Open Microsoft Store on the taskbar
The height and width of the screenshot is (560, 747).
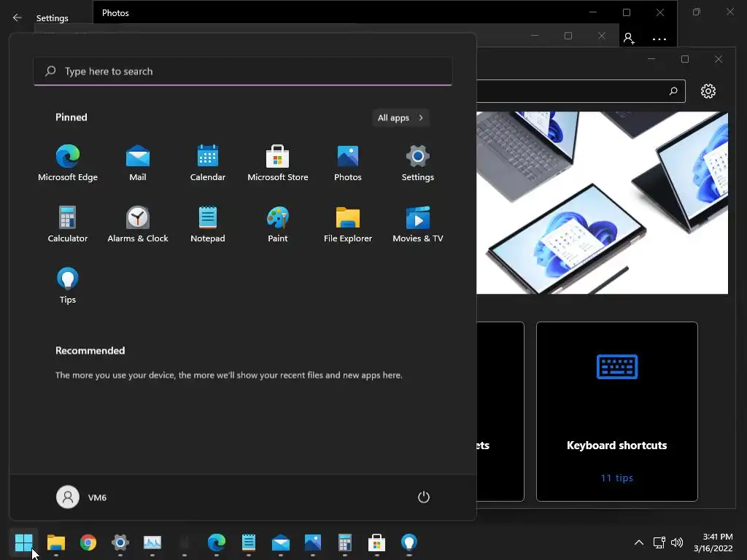(377, 542)
